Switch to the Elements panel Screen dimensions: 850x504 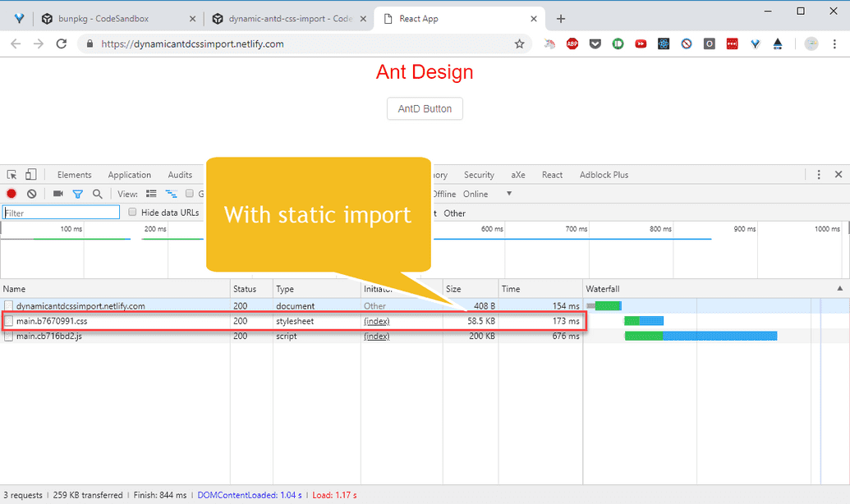click(x=74, y=174)
